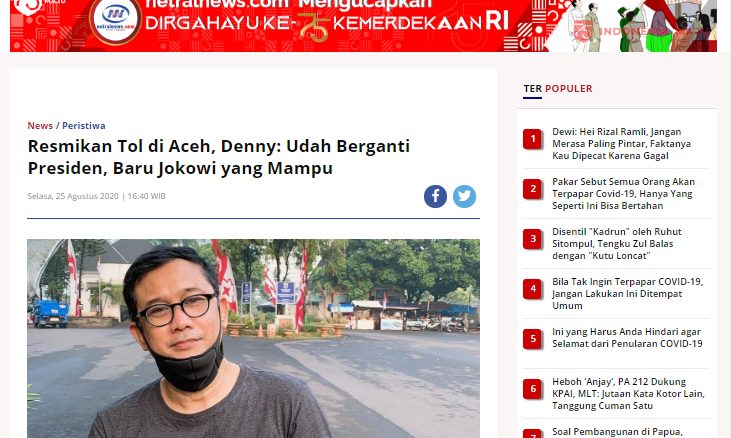The image size is (731, 438).
Task: Select number 3 popular rank badge
Action: point(533,239)
